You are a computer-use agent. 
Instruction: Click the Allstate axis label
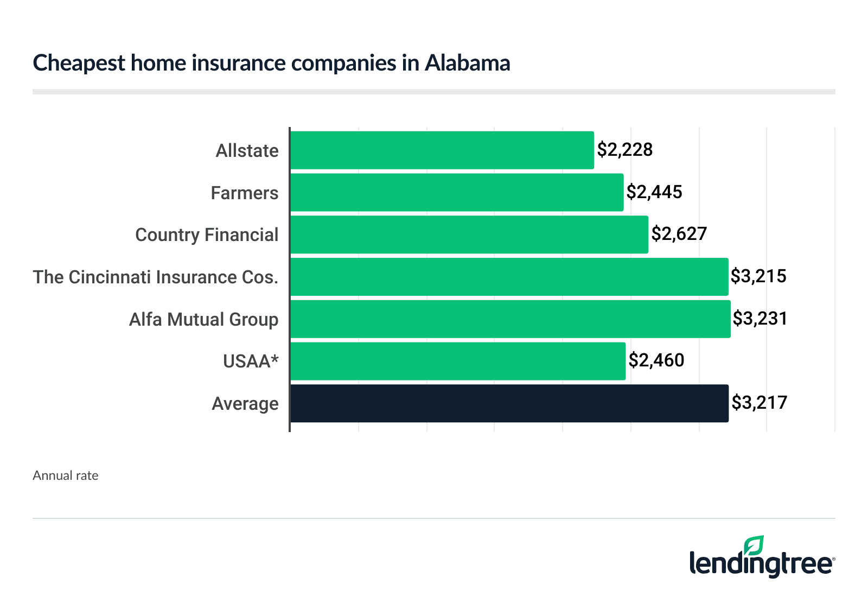pyautogui.click(x=247, y=151)
